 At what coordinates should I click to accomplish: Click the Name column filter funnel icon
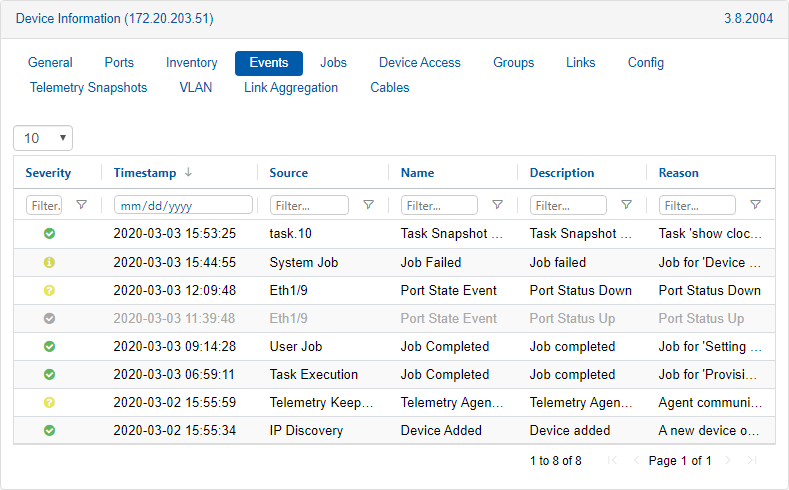coord(497,205)
